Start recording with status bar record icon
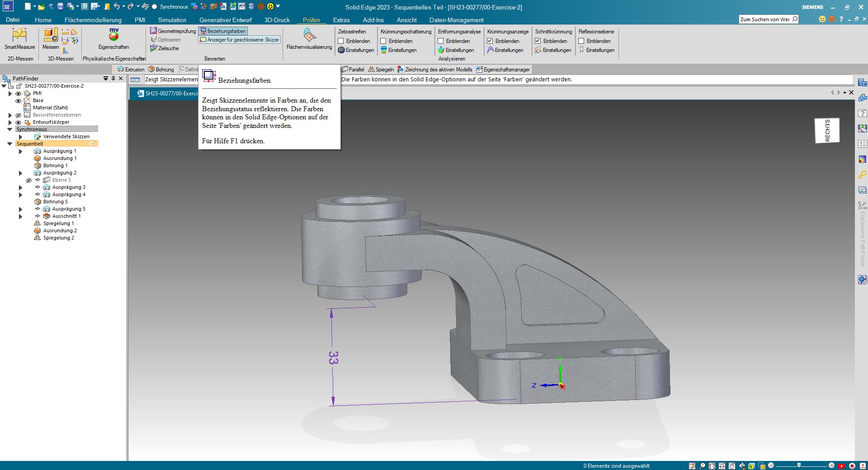Image resolution: width=868 pixels, height=470 pixels. [852, 466]
